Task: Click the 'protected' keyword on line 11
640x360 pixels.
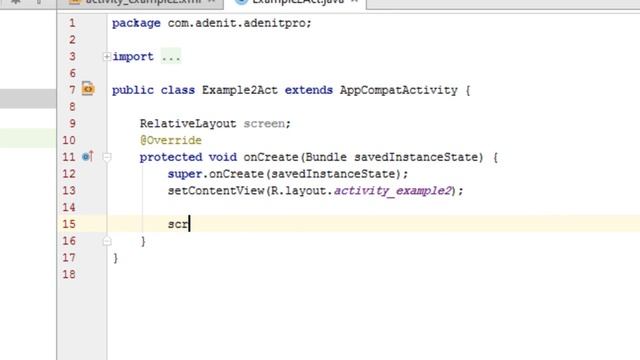Action: tap(171, 157)
